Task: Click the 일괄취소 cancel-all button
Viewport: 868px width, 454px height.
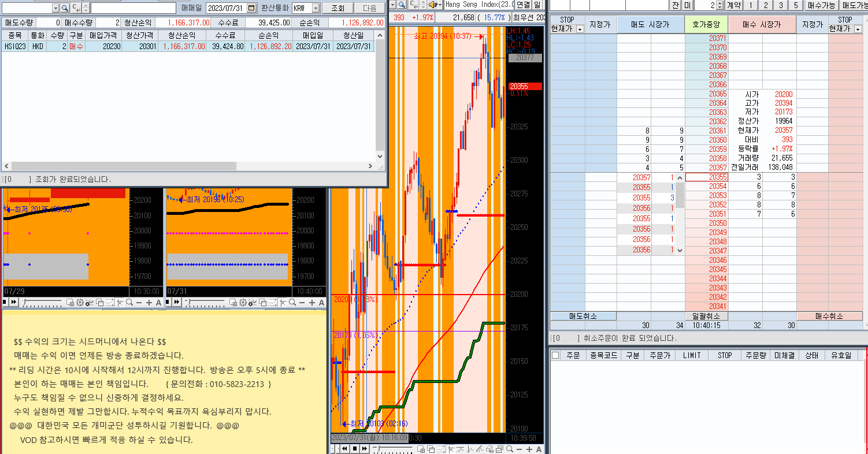Action: 706,316
